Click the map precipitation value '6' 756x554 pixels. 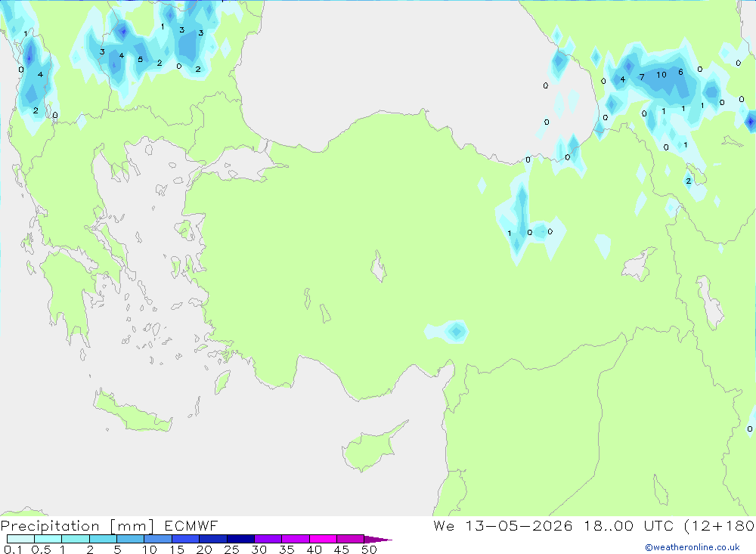pos(681,72)
